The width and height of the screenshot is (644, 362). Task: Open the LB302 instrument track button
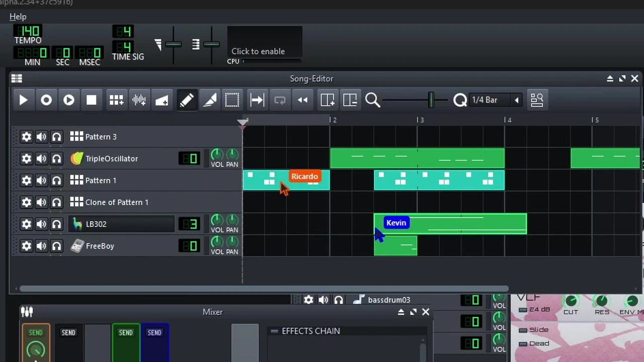point(121,224)
